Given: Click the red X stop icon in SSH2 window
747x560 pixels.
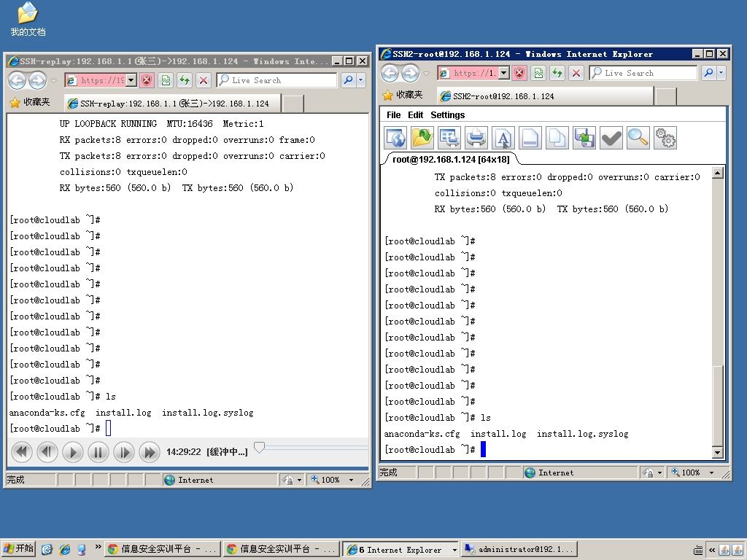Looking at the screenshot, I should 576,73.
